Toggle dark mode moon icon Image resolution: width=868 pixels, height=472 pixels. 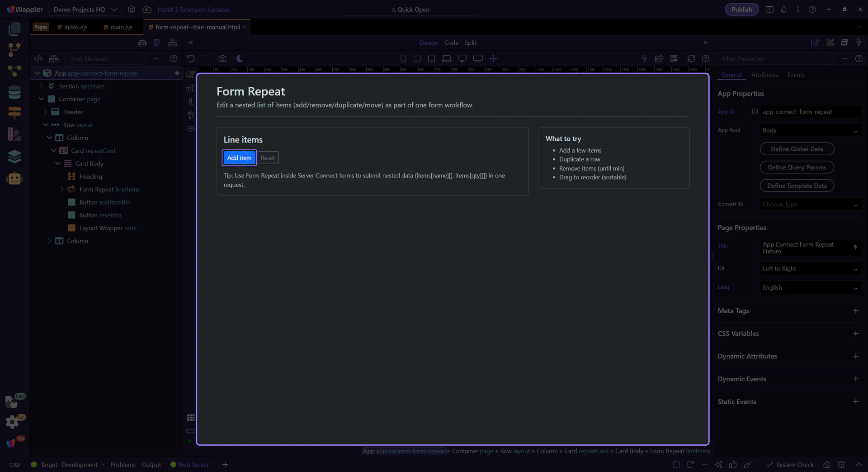(x=240, y=58)
